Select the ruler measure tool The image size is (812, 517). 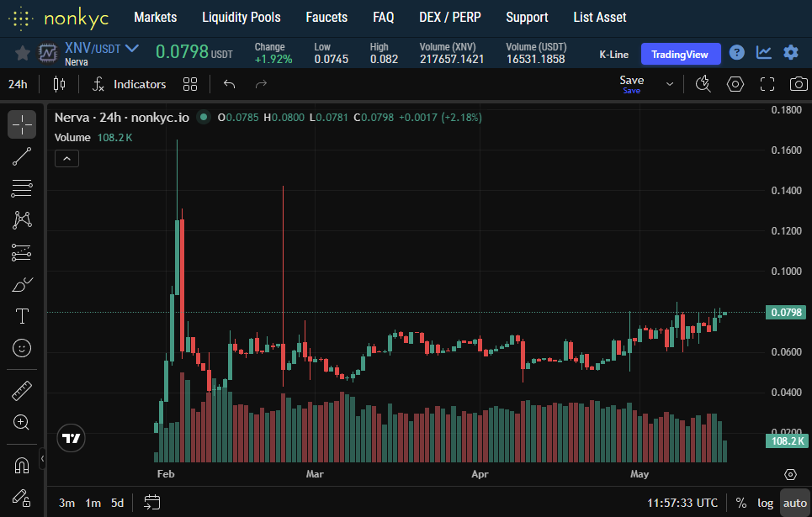pyautogui.click(x=22, y=391)
